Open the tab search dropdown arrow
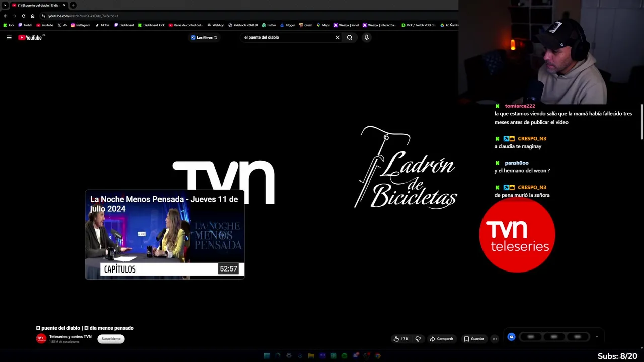644x362 pixels. 5,5
